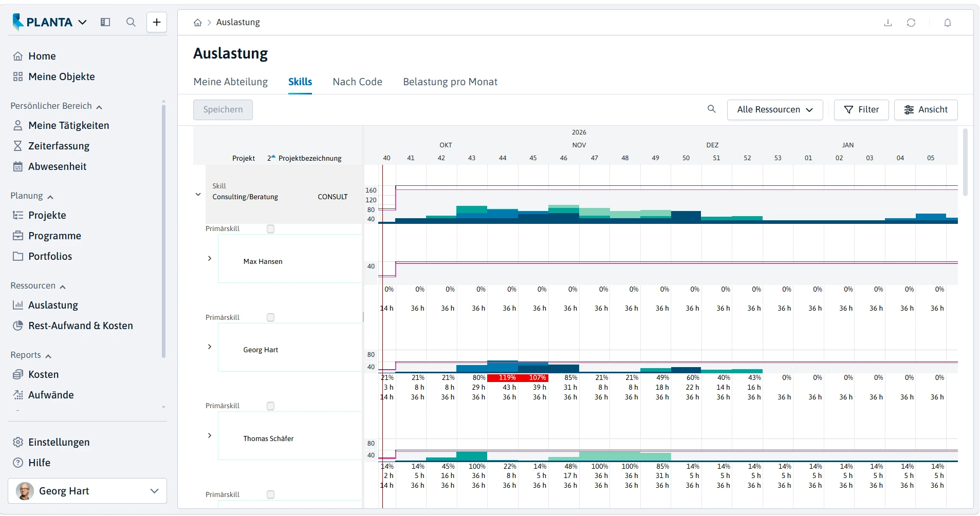Open the toolbar search magnifier

tap(712, 109)
